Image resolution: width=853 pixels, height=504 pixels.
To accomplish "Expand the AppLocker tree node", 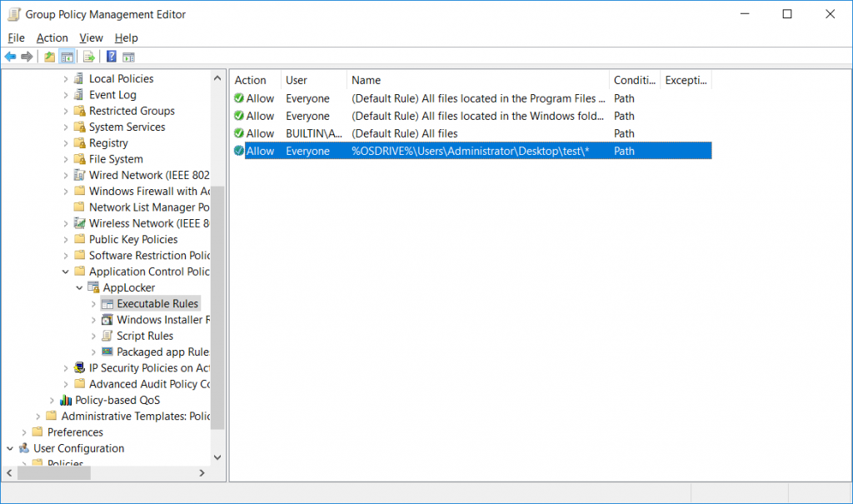I will point(79,287).
